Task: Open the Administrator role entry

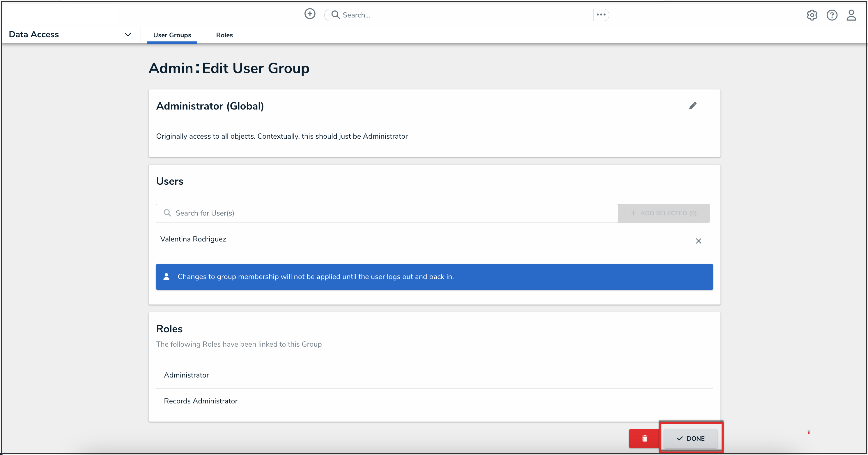Action: point(186,375)
